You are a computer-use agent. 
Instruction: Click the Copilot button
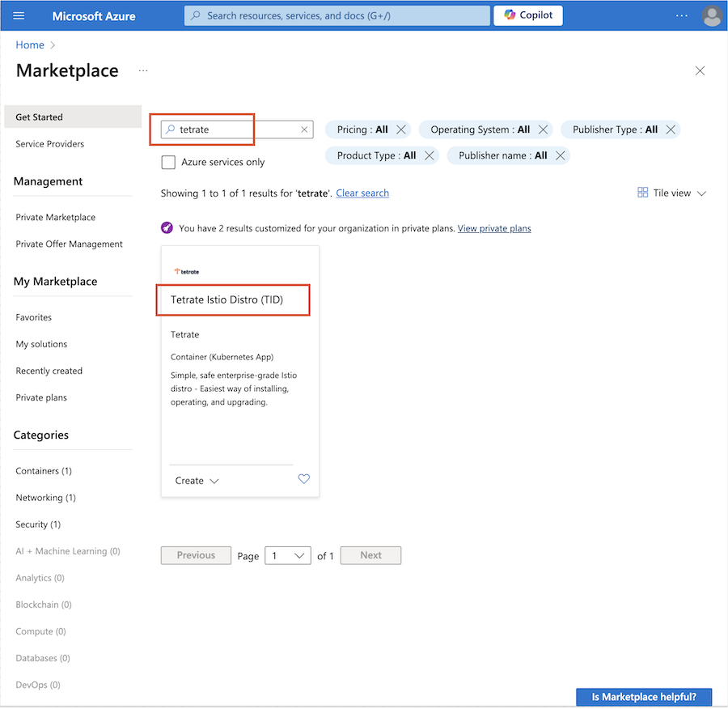pyautogui.click(x=528, y=15)
